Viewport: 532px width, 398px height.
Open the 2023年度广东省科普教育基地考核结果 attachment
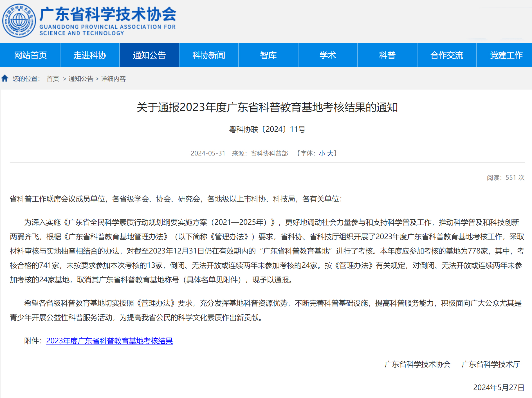tap(109, 341)
